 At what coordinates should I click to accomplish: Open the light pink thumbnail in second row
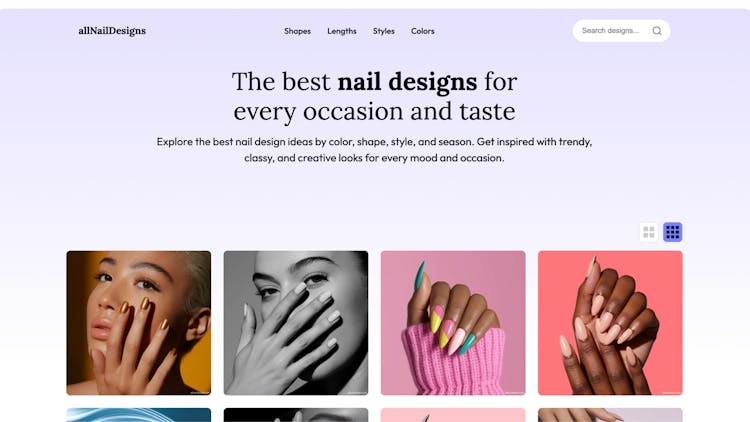(453, 415)
